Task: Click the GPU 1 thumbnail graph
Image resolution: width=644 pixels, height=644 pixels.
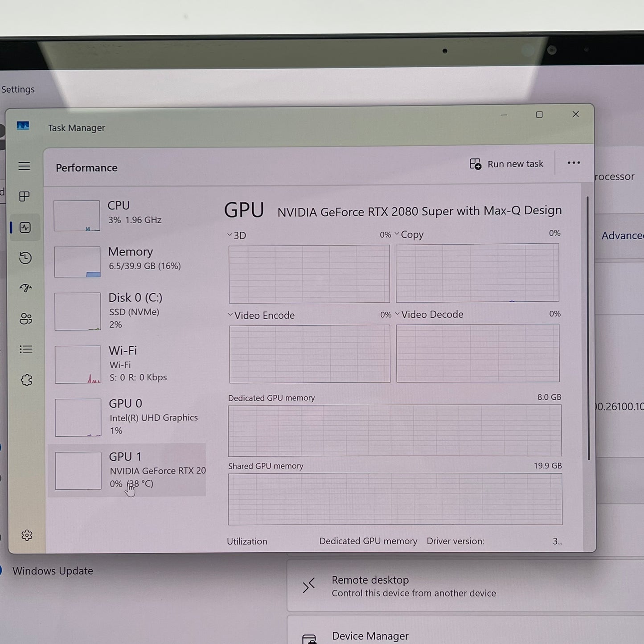Action: (78, 471)
